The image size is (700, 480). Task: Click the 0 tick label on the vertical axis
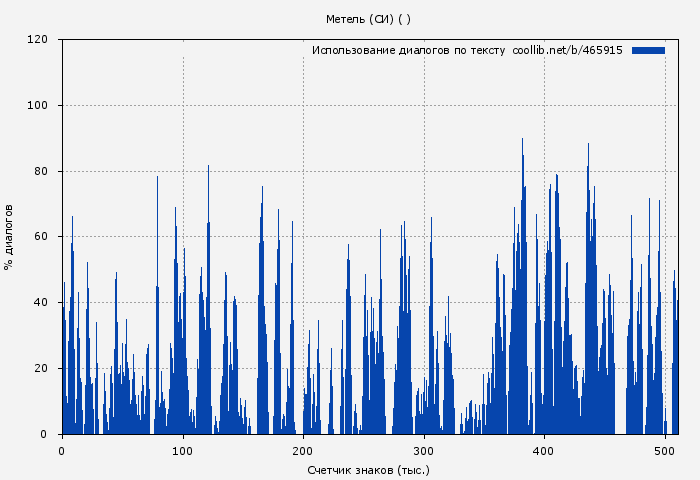coord(44,434)
